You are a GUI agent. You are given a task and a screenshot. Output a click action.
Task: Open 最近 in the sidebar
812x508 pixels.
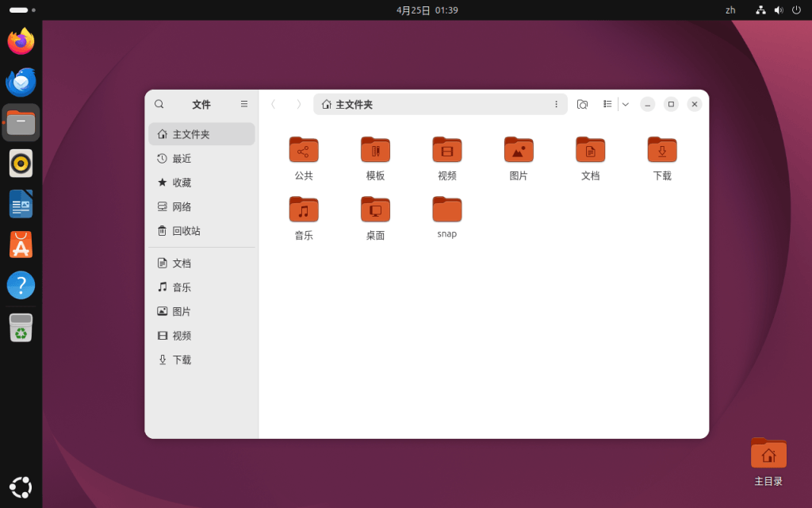click(x=201, y=158)
